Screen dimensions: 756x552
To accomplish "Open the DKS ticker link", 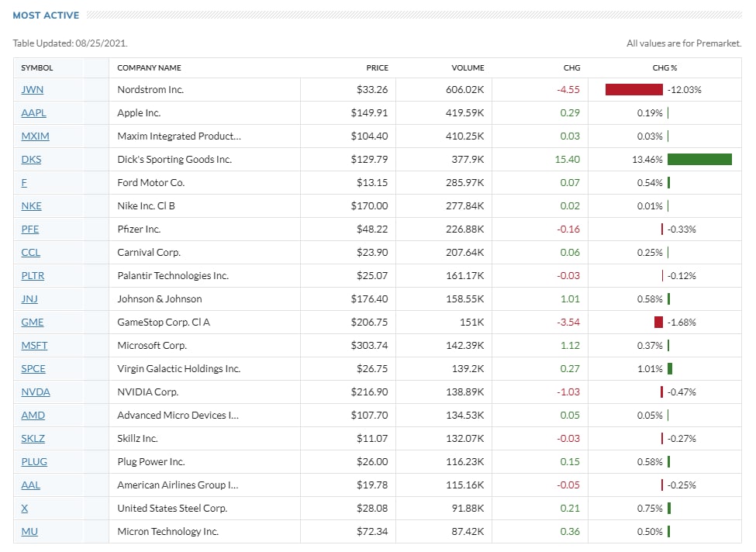I will 31,159.
